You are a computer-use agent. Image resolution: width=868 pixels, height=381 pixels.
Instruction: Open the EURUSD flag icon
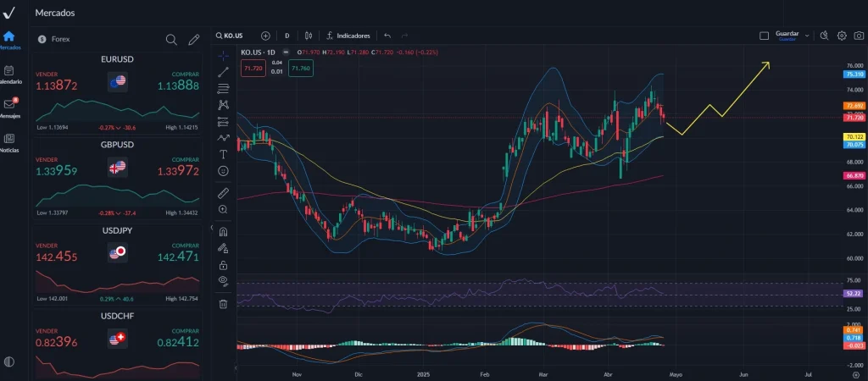coord(117,82)
